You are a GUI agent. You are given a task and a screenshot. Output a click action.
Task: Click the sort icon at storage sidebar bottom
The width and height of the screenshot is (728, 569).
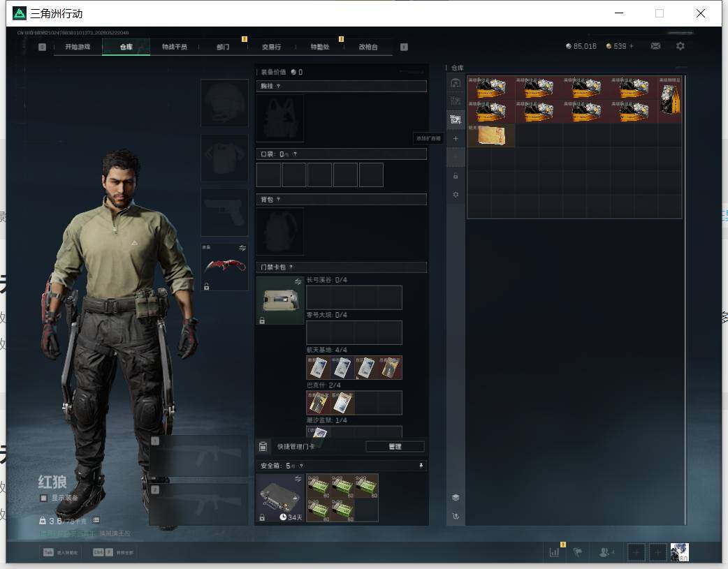pyautogui.click(x=456, y=516)
